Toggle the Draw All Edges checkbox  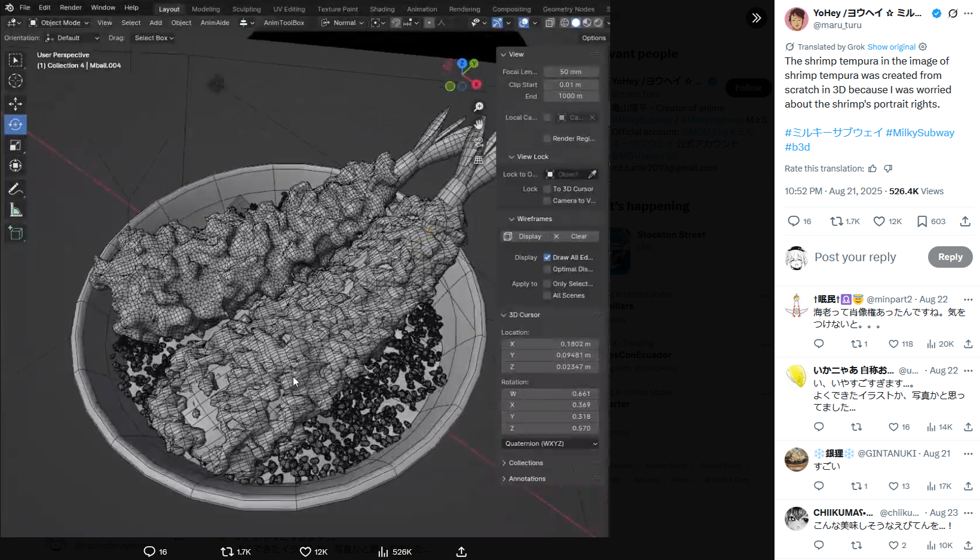pos(547,258)
